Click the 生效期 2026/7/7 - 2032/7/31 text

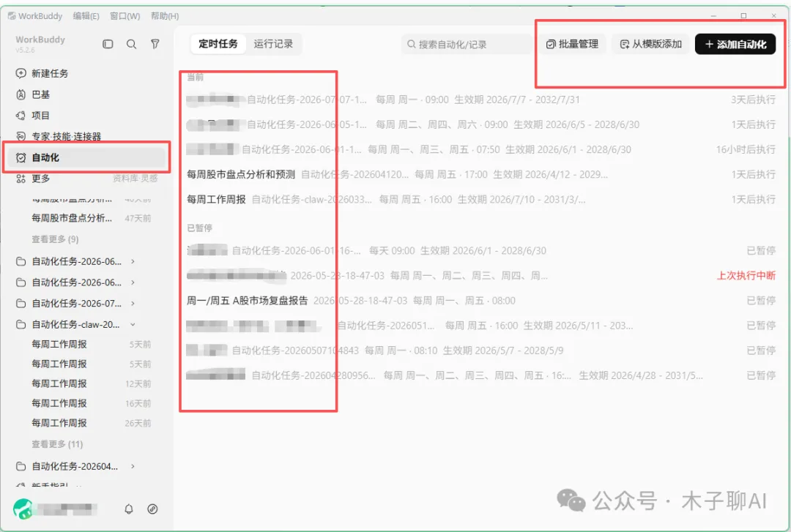click(517, 100)
